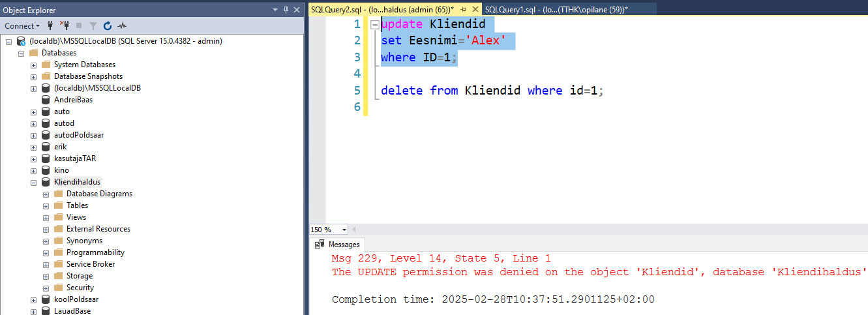
Task: Click the auto-hide pin on Object Explorer
Action: [x=286, y=10]
